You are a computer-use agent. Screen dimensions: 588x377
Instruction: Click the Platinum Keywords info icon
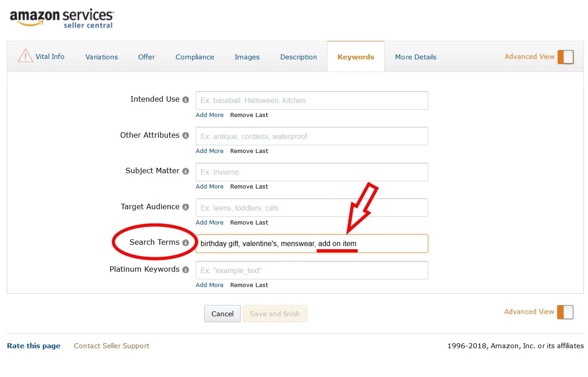185,269
